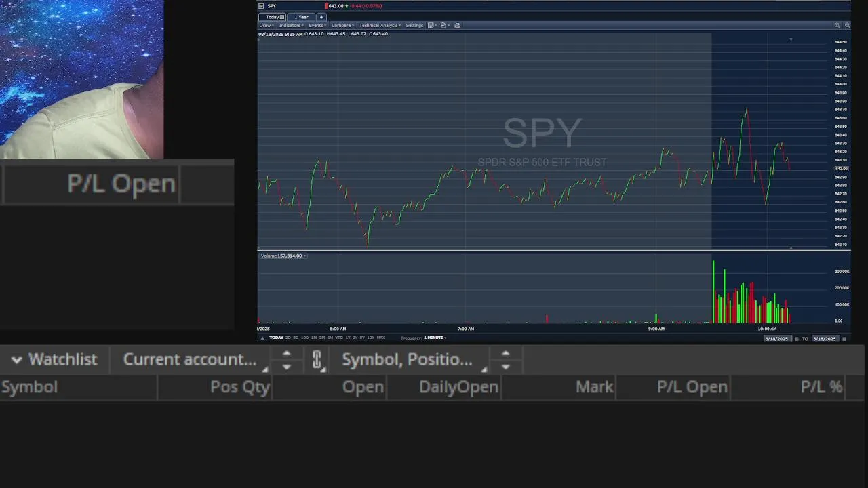The image size is (868, 488).
Task: Select the YTD time range
Action: click(x=339, y=338)
